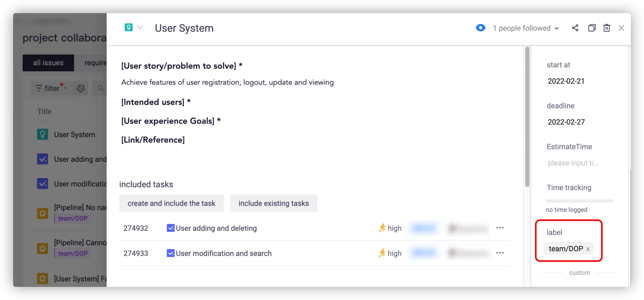This screenshot has height=300, width=644.
Task: Expand the issue type chevron dropdown
Action: tap(140, 27)
